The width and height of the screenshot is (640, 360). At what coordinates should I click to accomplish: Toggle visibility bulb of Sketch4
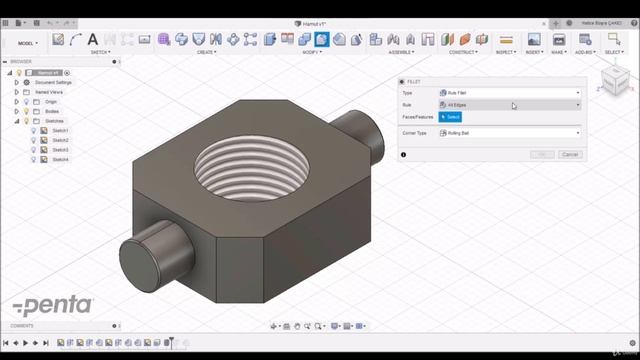[x=33, y=160]
